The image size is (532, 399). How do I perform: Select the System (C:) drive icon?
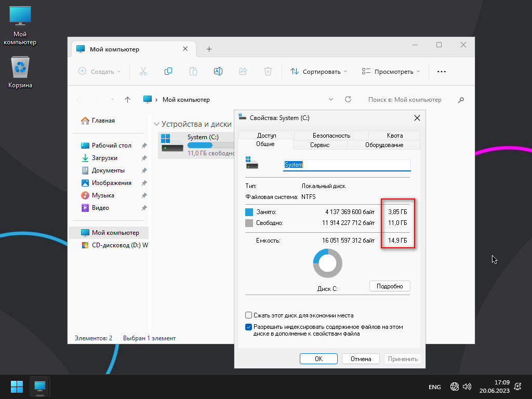[172, 144]
